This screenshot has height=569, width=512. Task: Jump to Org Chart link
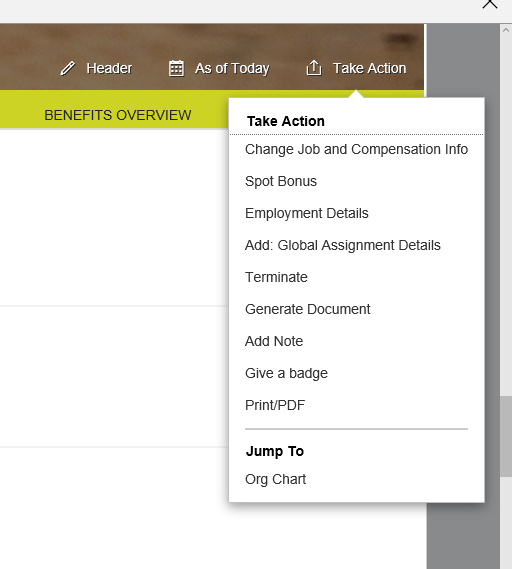pos(275,479)
